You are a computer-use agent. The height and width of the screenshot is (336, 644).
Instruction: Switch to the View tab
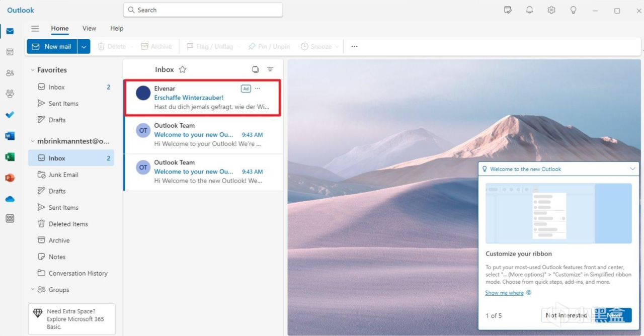89,29
